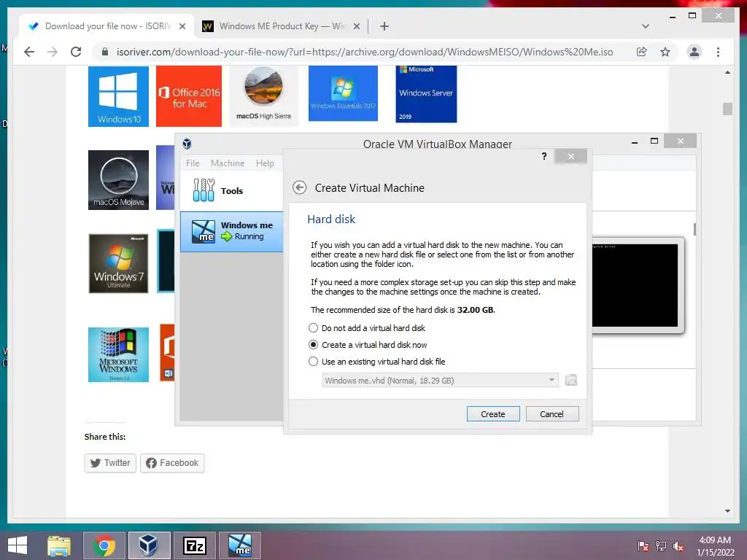Open 7-Zip from the taskbar
The image size is (747, 560).
click(195, 545)
